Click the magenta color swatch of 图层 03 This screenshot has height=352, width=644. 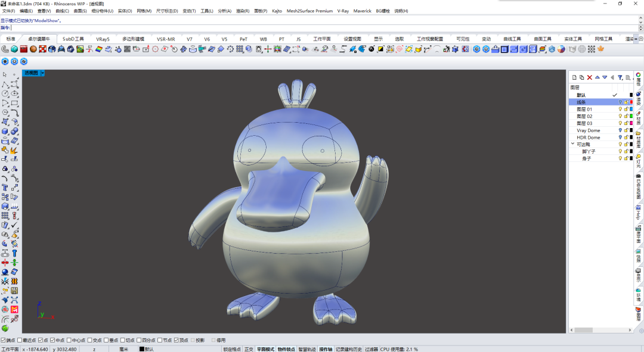pos(631,123)
